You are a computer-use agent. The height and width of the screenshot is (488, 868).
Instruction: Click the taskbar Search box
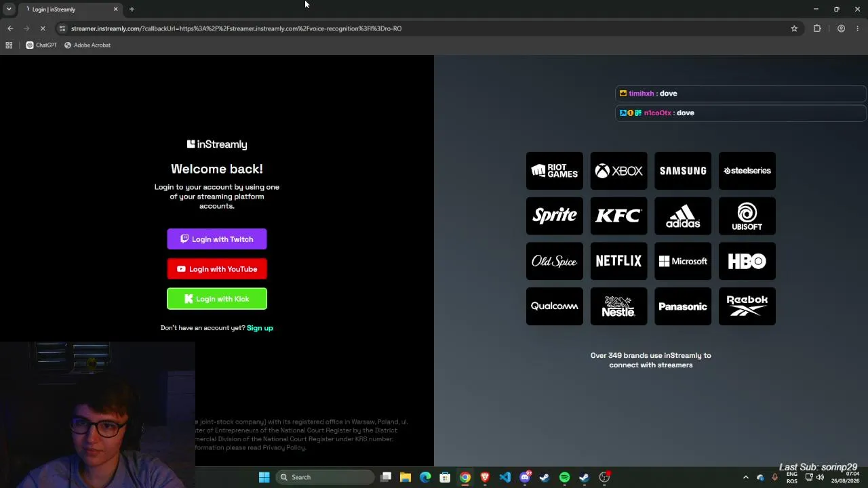[326, 477]
